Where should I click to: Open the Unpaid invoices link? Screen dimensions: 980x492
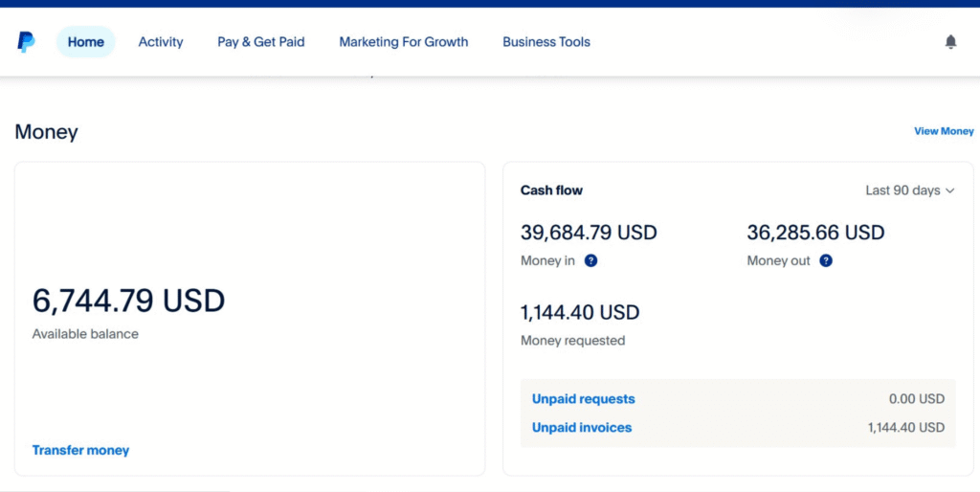point(582,428)
